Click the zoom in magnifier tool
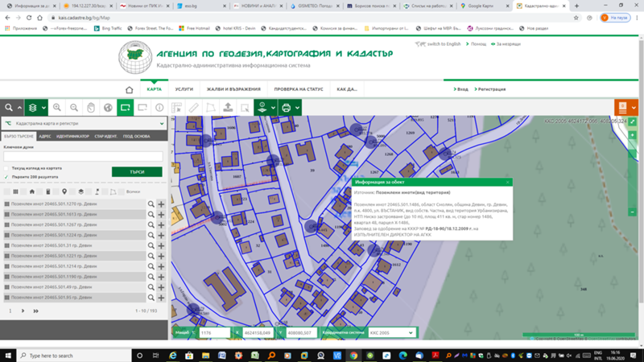The height and width of the screenshot is (362, 644). click(x=57, y=107)
